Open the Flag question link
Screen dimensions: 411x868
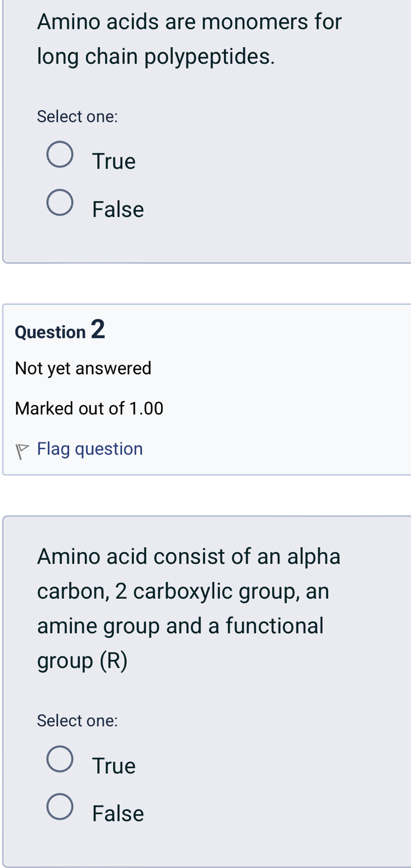pyautogui.click(x=90, y=449)
